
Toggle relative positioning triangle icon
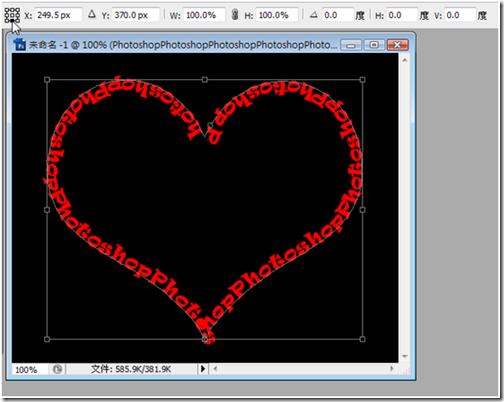[x=92, y=15]
